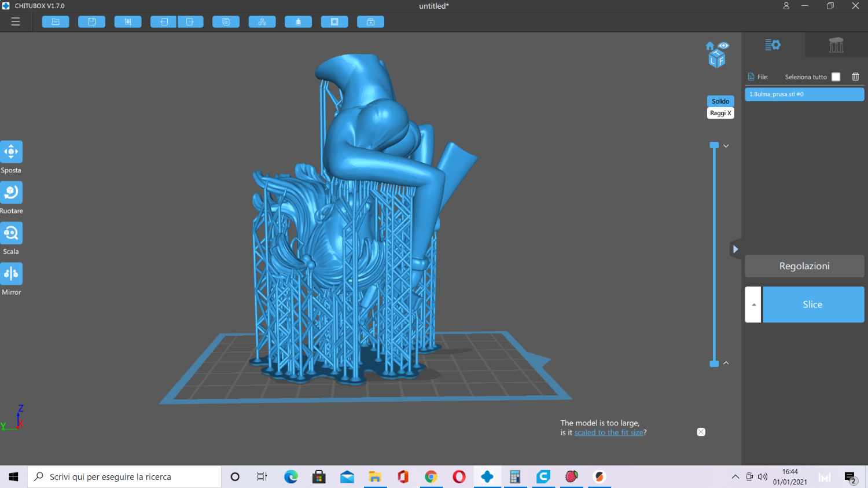Switch view mode to Raggi X
The image size is (868, 488).
pyautogui.click(x=720, y=113)
